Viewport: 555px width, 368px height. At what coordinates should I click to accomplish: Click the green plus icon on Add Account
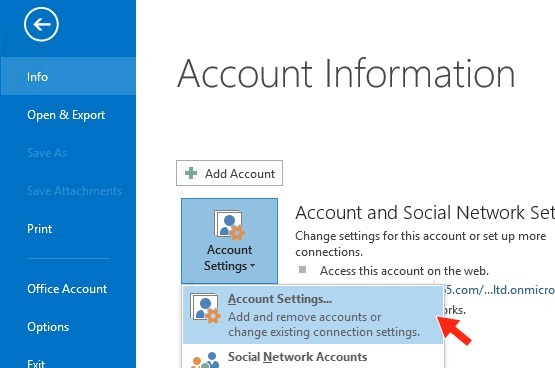click(x=191, y=173)
